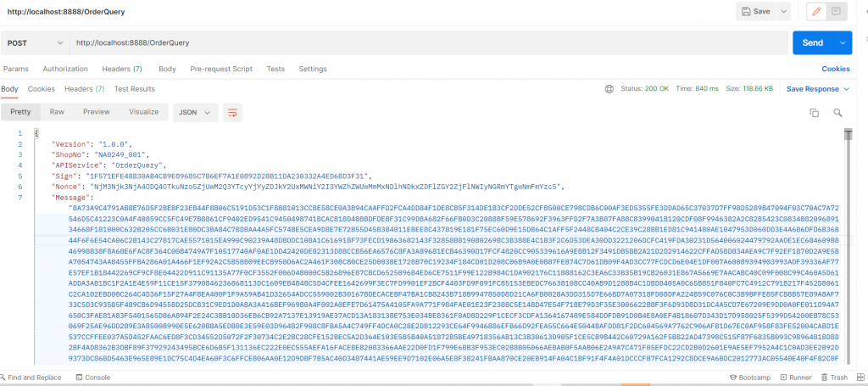Viewport: 868px width, 386px height.
Task: Open the Save options dropdown arrow
Action: [x=782, y=11]
